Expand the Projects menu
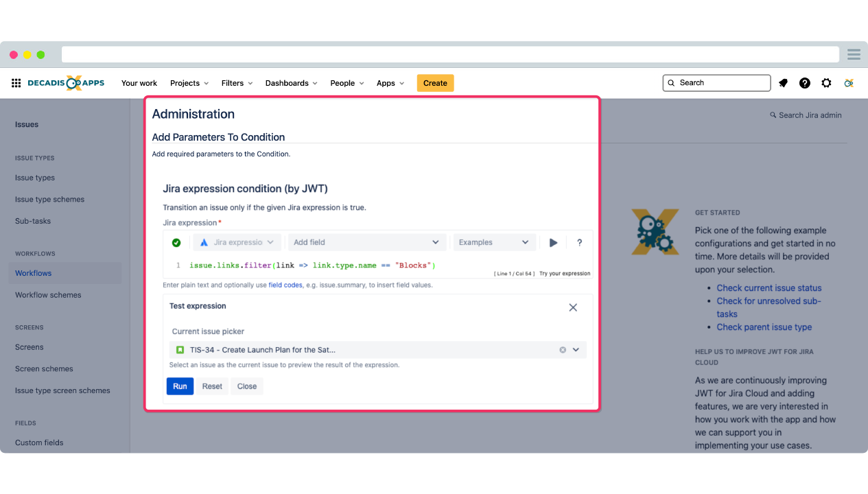The height and width of the screenshot is (494, 868). (x=189, y=83)
